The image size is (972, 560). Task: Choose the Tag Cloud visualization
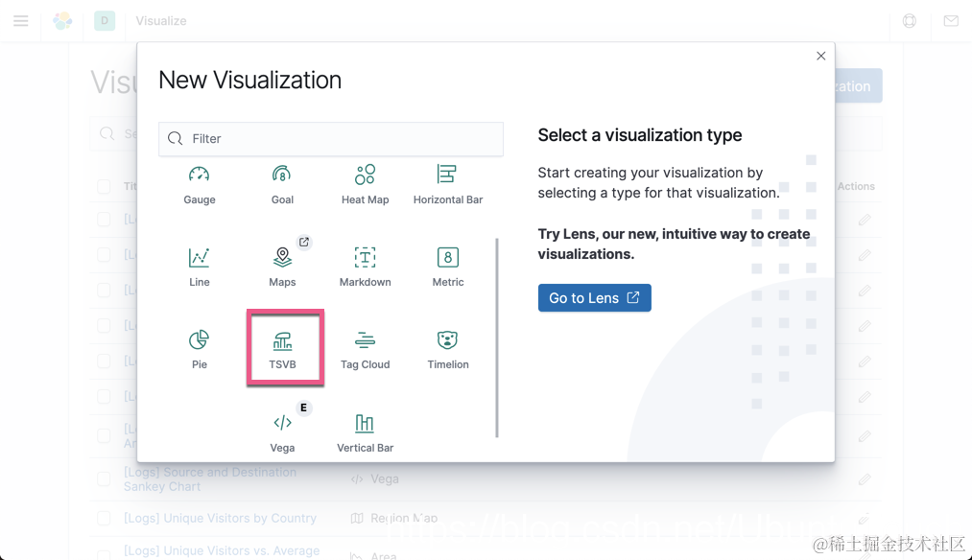[366, 349]
